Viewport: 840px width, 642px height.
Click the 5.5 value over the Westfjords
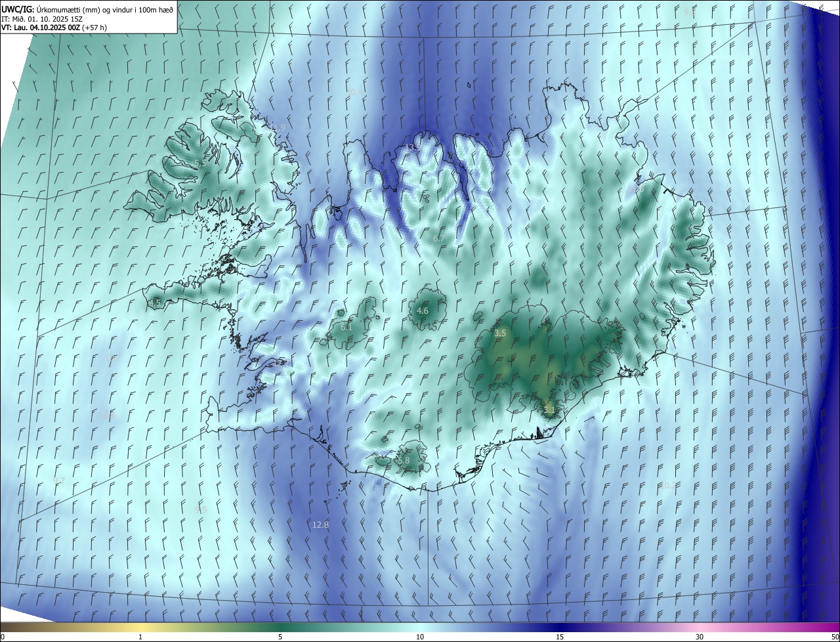tap(200, 162)
